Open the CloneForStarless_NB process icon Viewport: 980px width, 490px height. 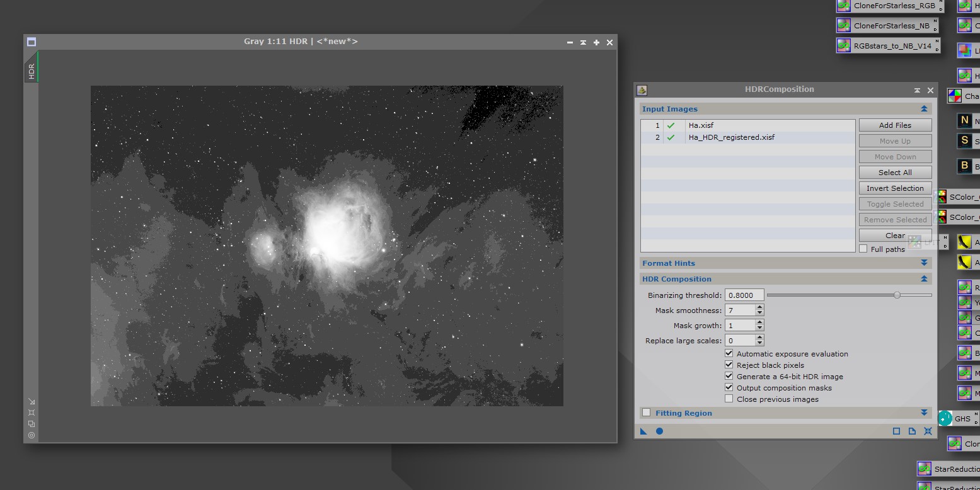tap(888, 26)
